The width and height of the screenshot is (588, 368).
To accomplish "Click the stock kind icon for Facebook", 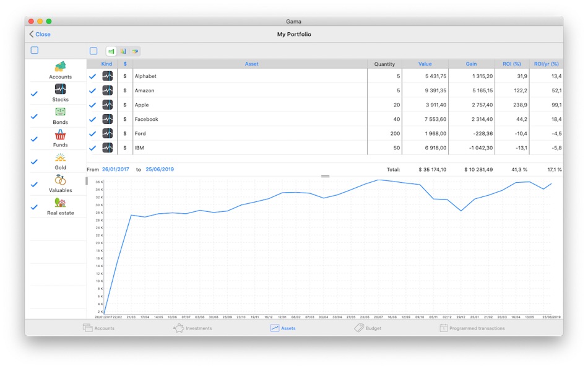I will (108, 119).
